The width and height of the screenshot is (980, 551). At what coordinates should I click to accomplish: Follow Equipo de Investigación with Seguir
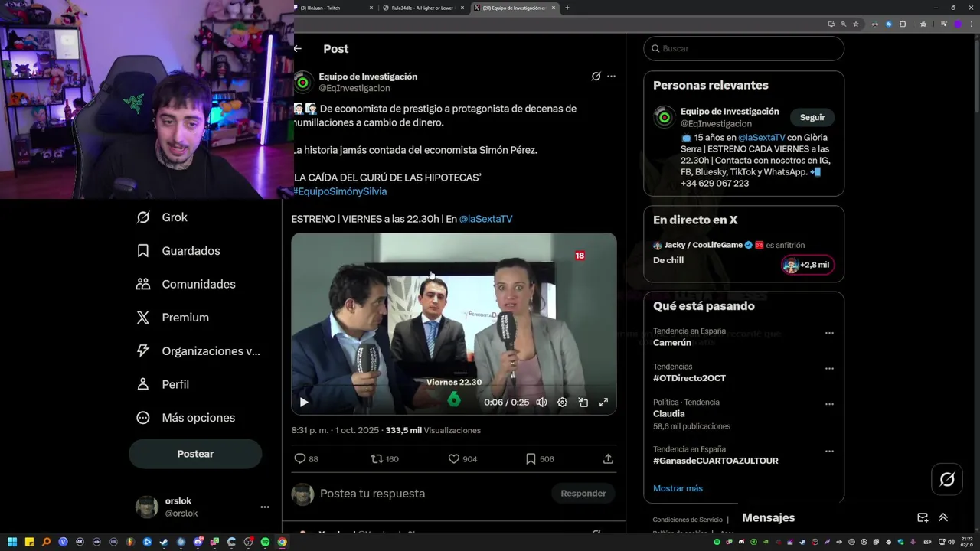coord(812,118)
